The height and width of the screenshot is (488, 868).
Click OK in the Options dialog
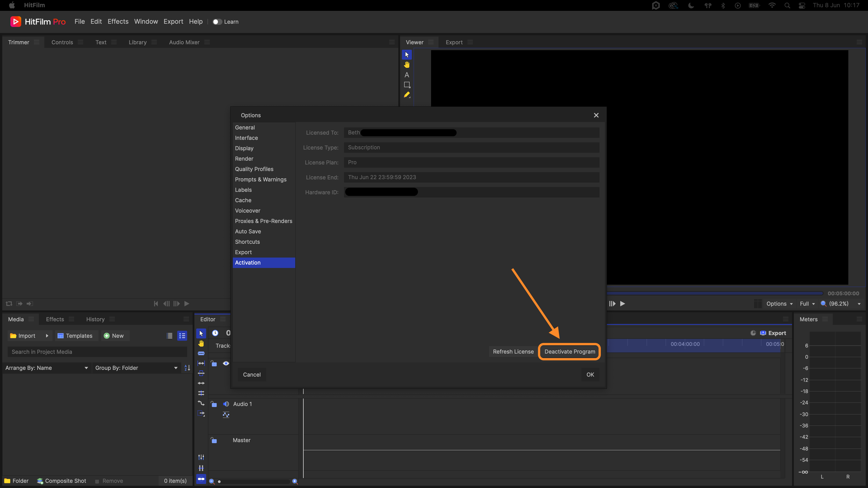click(x=590, y=375)
